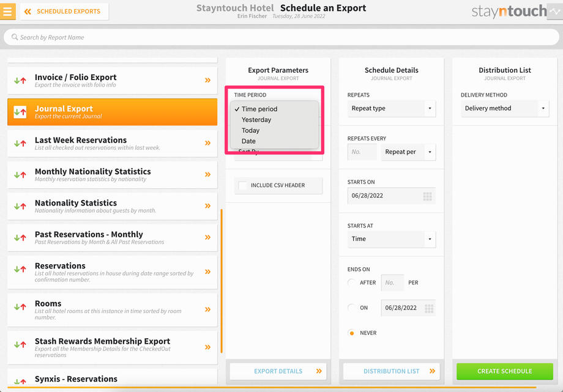This screenshot has height=392, width=563.
Task: Open Nationality Statistics chevron
Action: [x=207, y=206]
